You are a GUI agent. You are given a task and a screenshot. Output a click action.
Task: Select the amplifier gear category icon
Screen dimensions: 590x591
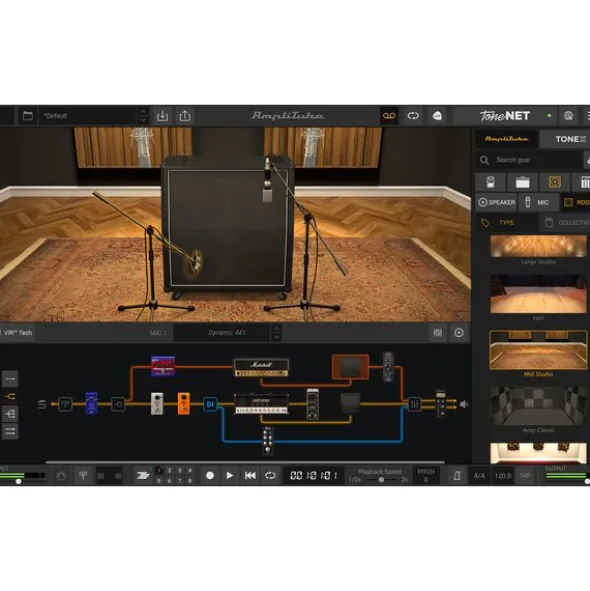tap(523, 182)
